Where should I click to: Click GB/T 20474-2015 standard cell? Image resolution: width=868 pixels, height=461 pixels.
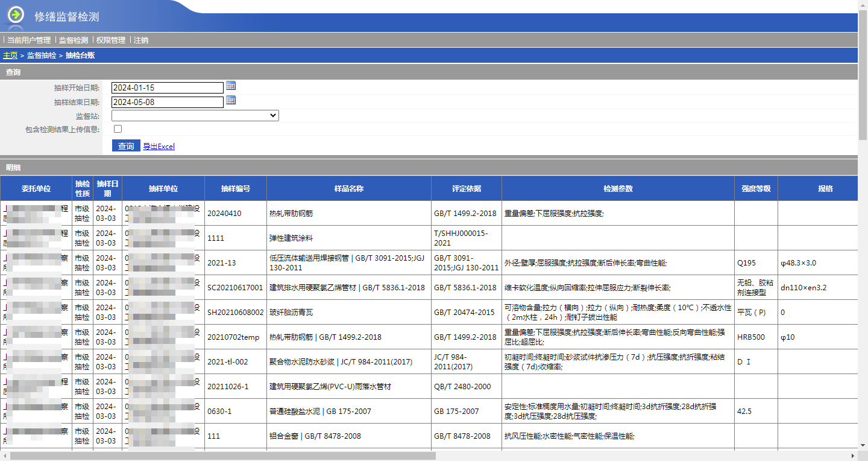(x=467, y=312)
